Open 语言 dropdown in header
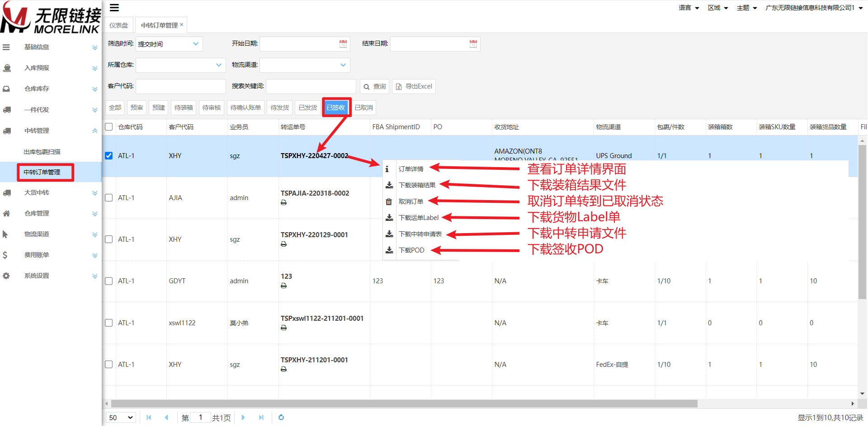The image size is (868, 426). tap(689, 8)
